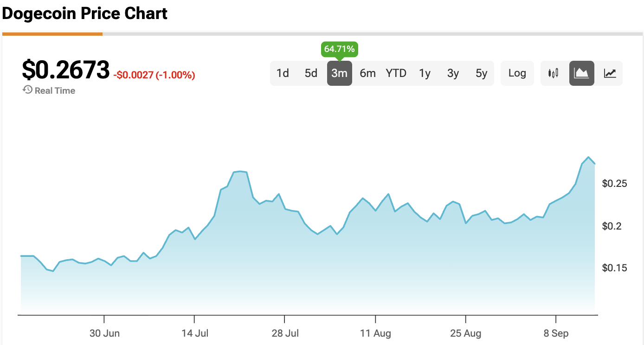Switch to the 1d time range

point(283,73)
